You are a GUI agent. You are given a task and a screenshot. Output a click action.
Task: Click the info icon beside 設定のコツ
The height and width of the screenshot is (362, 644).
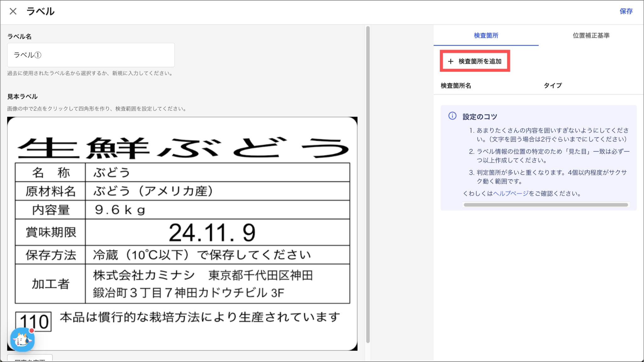pyautogui.click(x=452, y=116)
